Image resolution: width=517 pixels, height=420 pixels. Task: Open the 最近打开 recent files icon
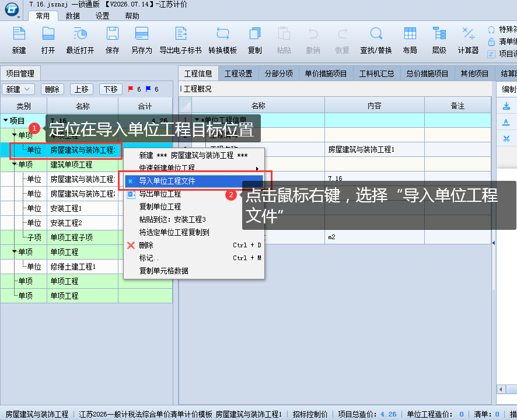coord(80,34)
